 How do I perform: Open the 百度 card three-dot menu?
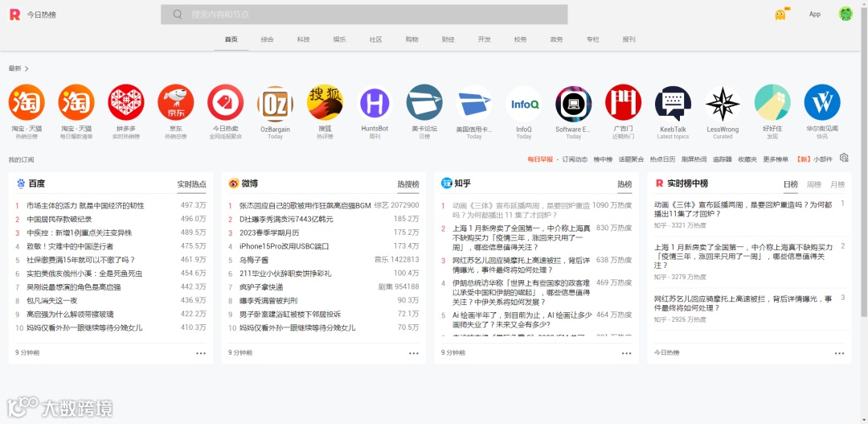coord(201,353)
